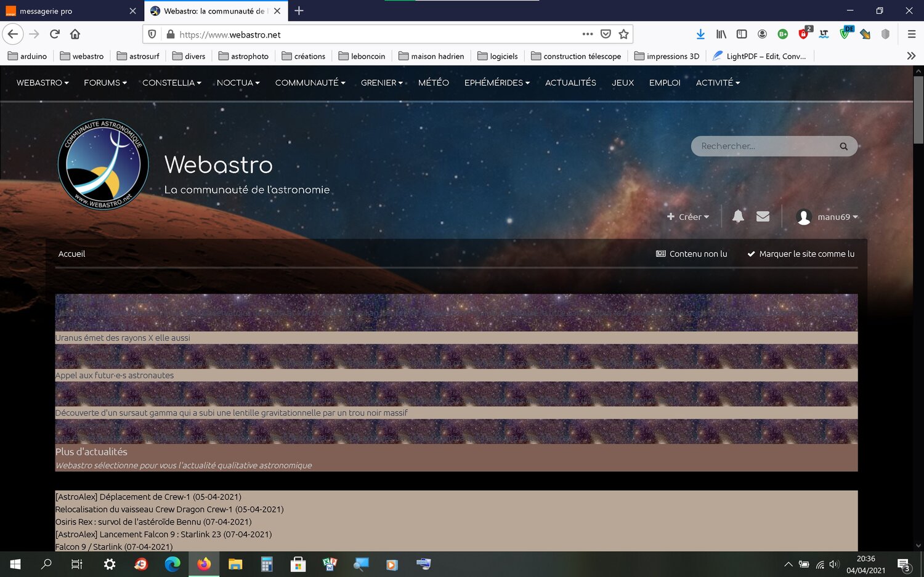Switch to the messagerie pro tab
Image resolution: width=924 pixels, height=577 pixels.
[x=71, y=10]
